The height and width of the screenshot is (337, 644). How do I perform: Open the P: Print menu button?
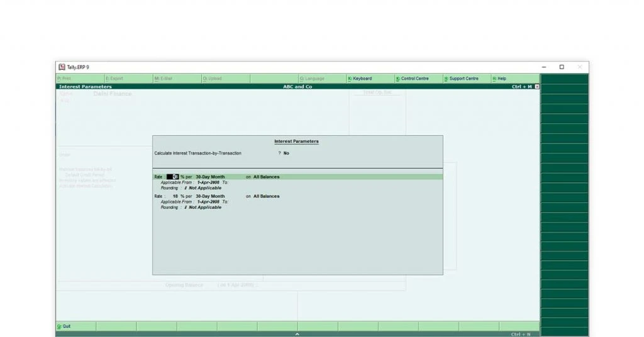tap(80, 79)
